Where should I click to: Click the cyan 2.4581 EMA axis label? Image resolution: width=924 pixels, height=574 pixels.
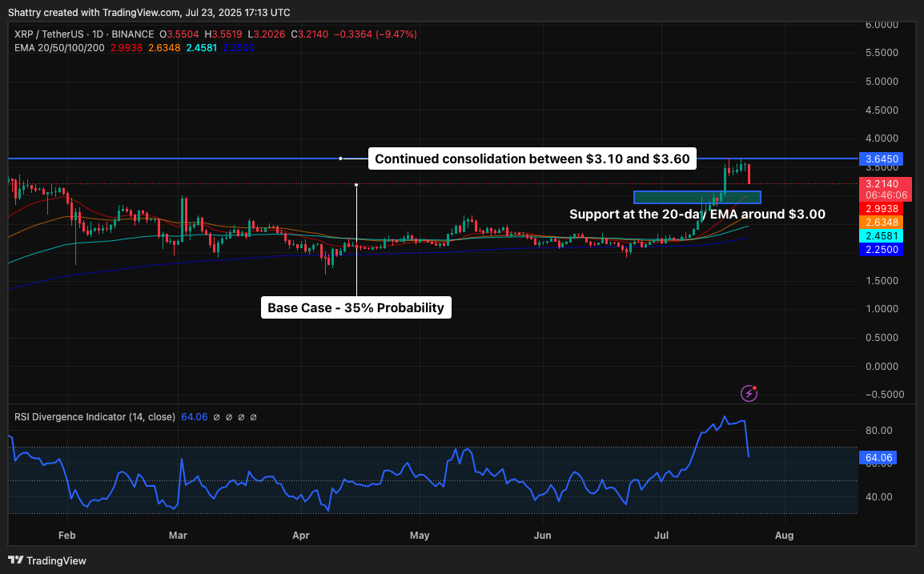coord(880,235)
